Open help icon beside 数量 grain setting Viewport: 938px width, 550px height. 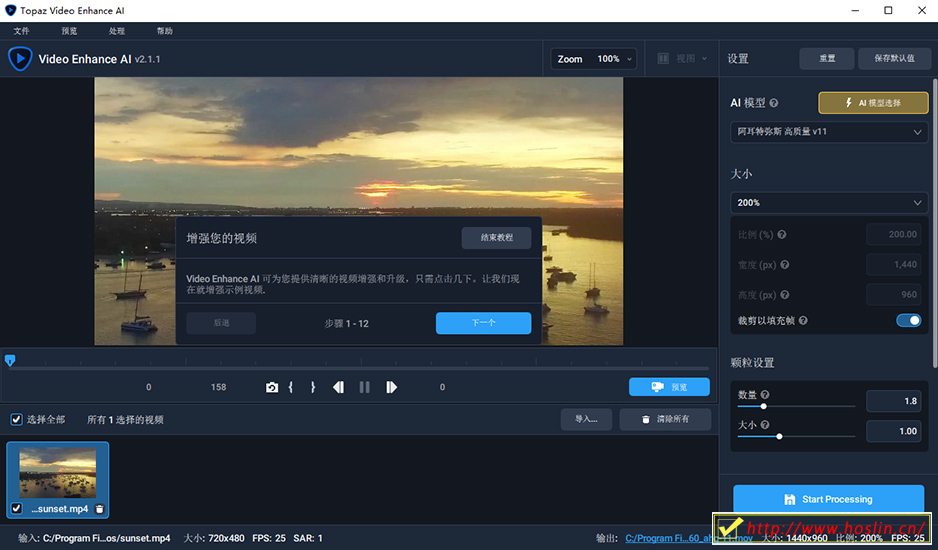[765, 394]
